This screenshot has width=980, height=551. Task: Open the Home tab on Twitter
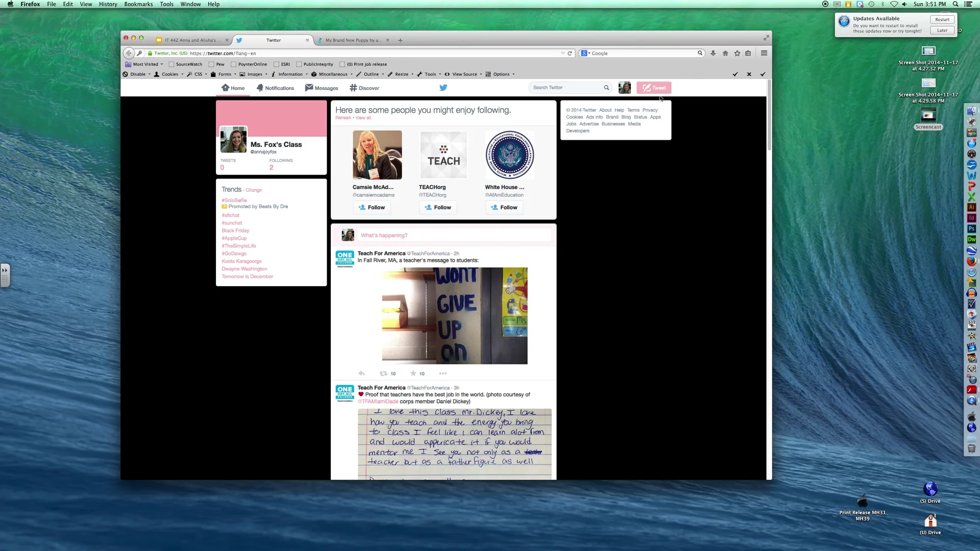pyautogui.click(x=233, y=88)
